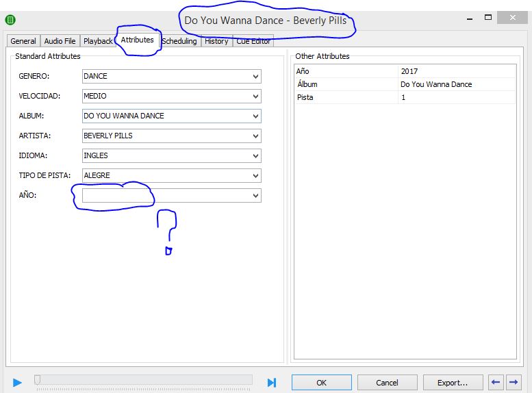Switch to the History tab
Viewport: 532px width, 393px height.
coord(216,42)
